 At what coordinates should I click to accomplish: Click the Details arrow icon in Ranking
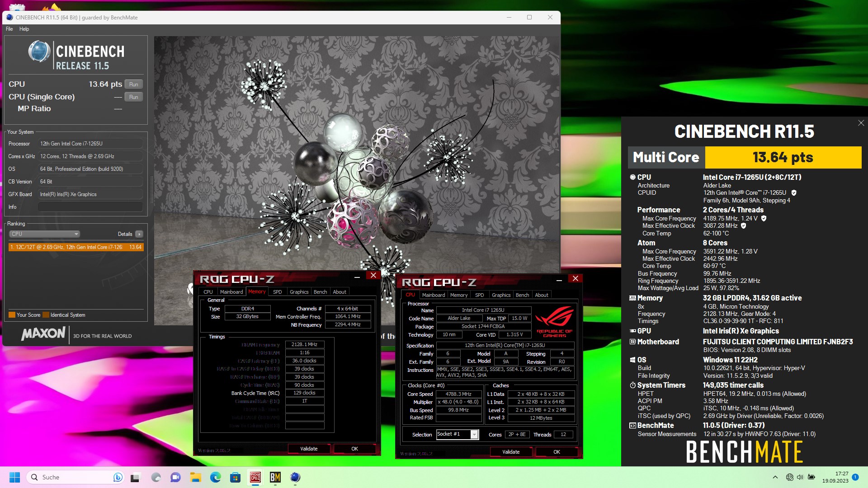139,234
